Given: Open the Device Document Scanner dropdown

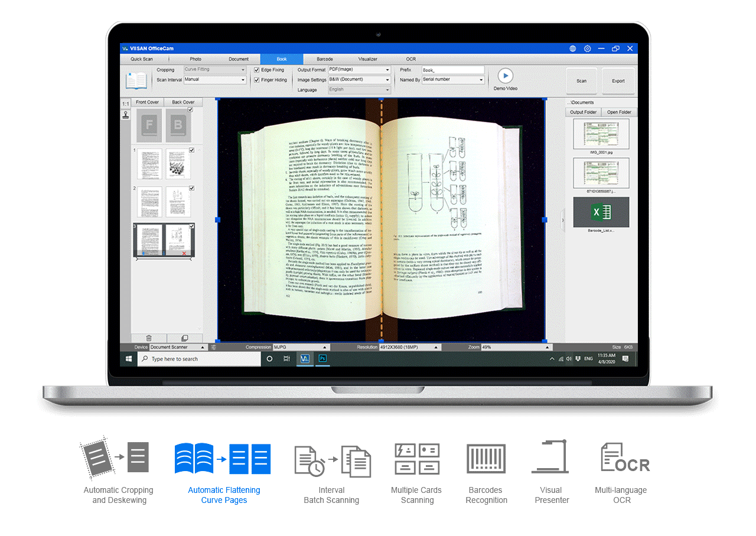Looking at the screenshot, I should click(x=178, y=347).
